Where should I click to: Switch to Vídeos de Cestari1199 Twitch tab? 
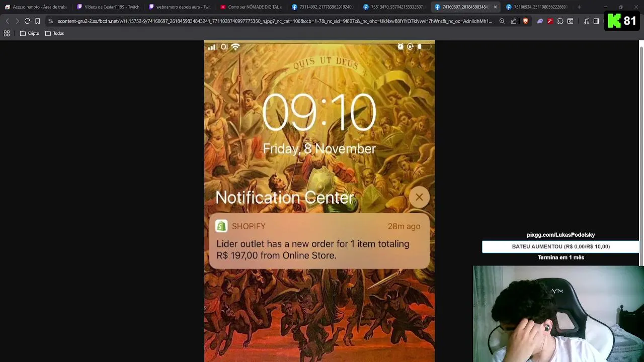[x=108, y=7]
